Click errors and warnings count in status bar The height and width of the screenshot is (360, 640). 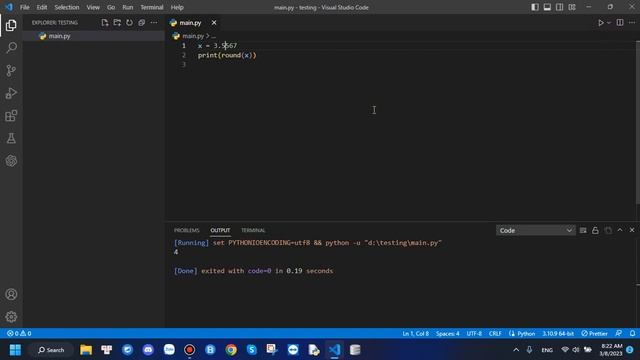[19, 333]
